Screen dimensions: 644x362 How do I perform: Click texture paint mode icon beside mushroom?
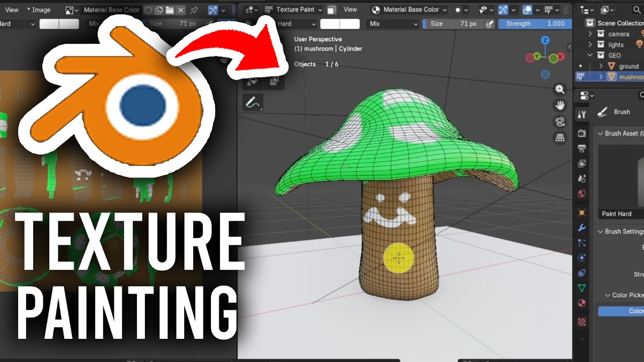tap(581, 77)
